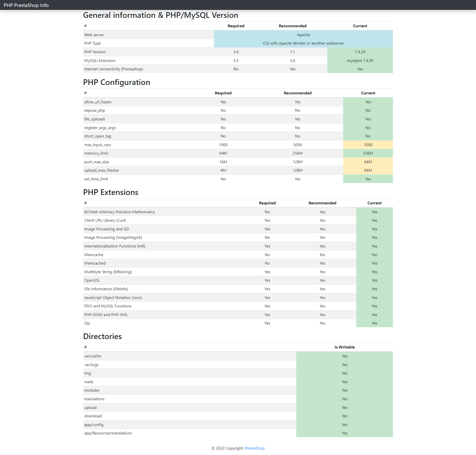Click the General information & PHP/MySQL Version heading

[160, 15]
